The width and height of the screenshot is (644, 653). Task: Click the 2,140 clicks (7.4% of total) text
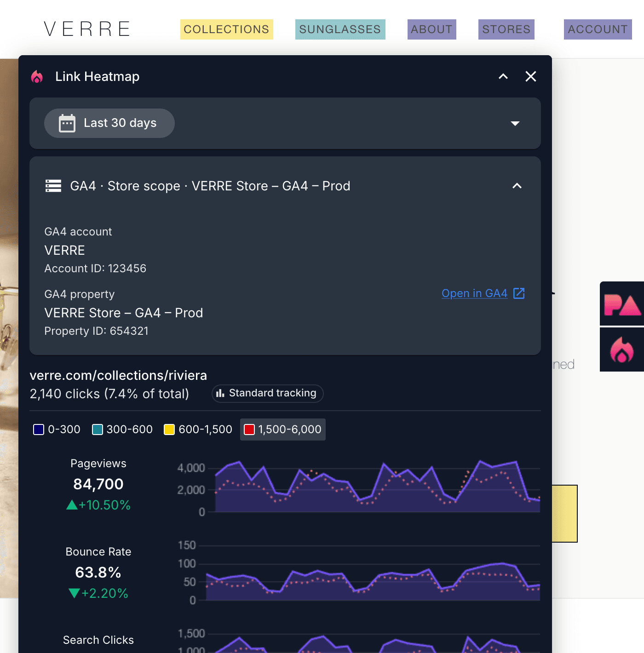(x=109, y=394)
